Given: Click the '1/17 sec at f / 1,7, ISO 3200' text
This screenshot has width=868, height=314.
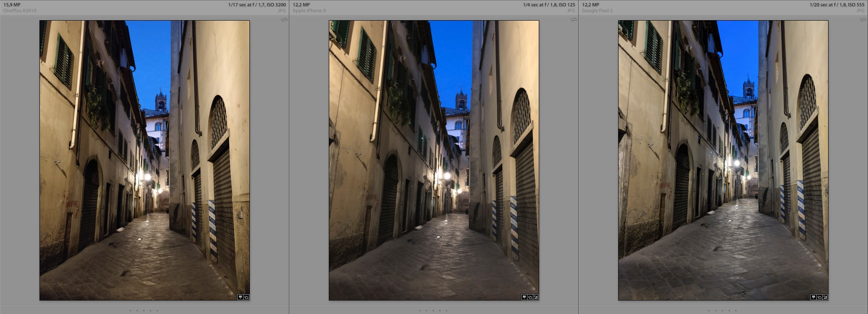Looking at the screenshot, I should click(257, 5).
